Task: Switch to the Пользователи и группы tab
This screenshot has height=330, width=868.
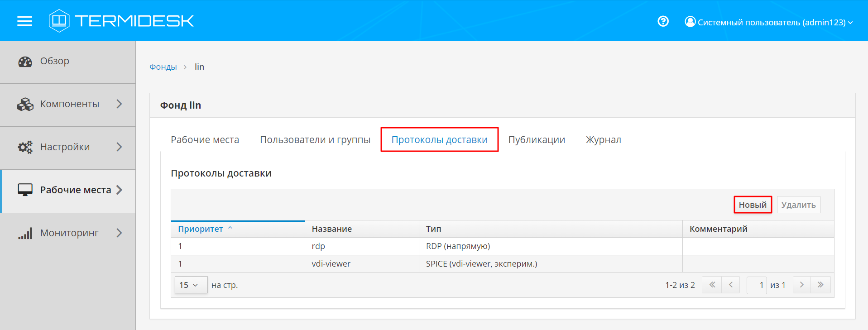Action: click(315, 140)
